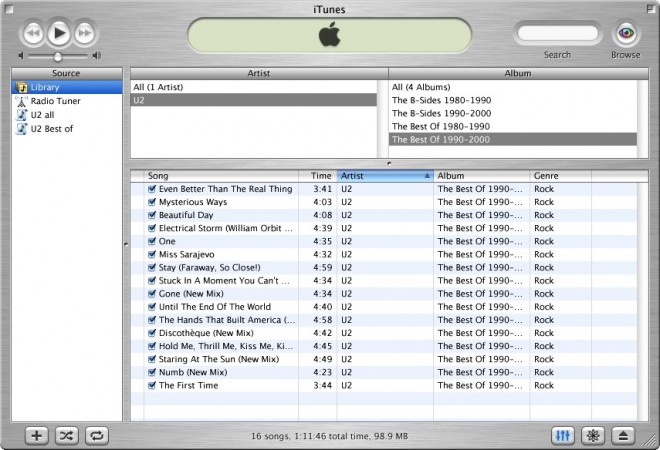Uncheck the Beautiful Day song checkbox

click(x=152, y=215)
